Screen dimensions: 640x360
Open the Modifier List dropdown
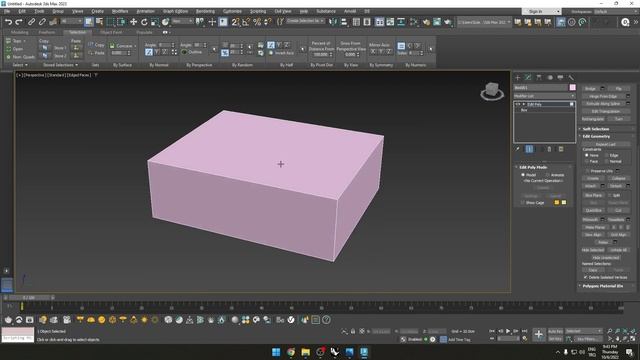(544, 96)
